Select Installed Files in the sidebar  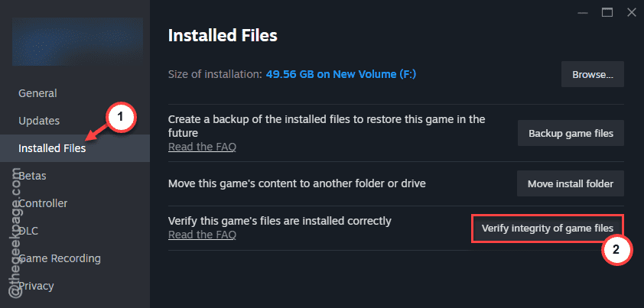[x=52, y=148]
